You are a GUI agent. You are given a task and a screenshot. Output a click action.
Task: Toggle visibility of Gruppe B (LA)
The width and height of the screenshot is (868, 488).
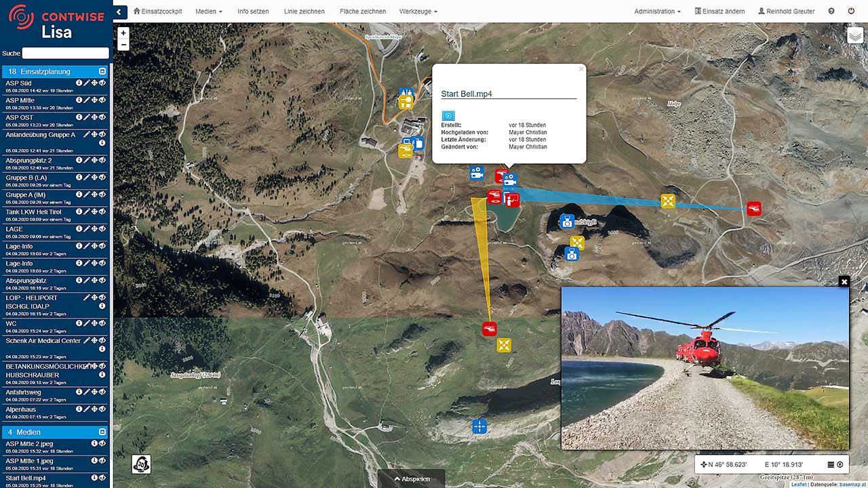pos(102,178)
